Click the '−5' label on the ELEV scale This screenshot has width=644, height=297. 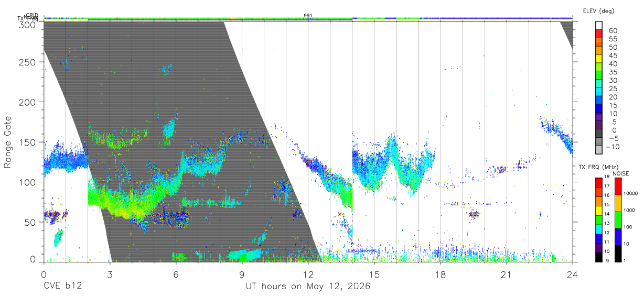(613, 139)
